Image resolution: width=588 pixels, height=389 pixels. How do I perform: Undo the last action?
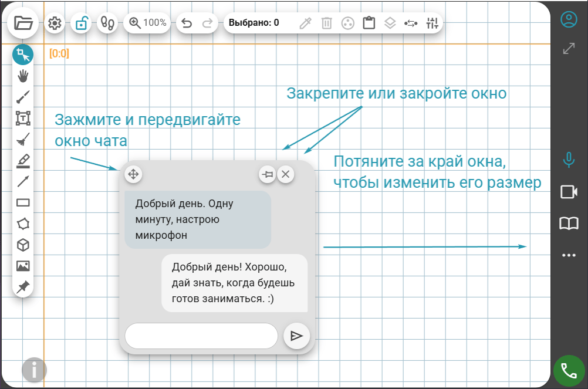coord(187,23)
